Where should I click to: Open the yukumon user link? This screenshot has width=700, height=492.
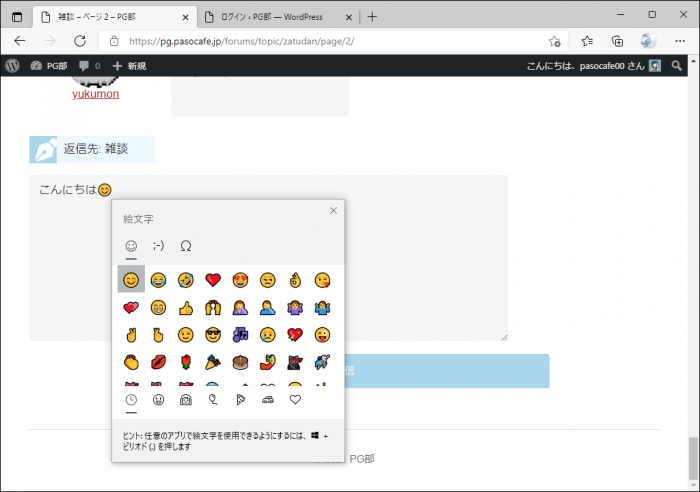(95, 94)
